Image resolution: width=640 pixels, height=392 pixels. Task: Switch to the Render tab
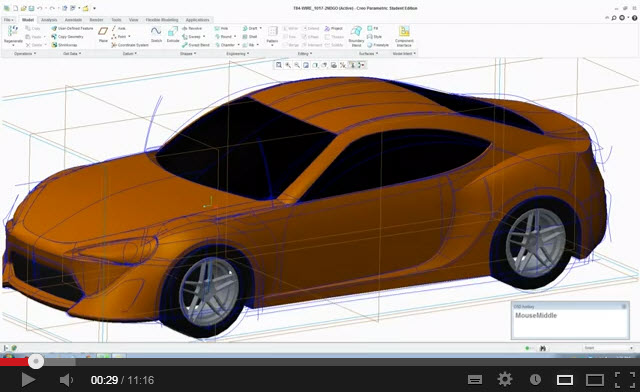click(x=96, y=20)
